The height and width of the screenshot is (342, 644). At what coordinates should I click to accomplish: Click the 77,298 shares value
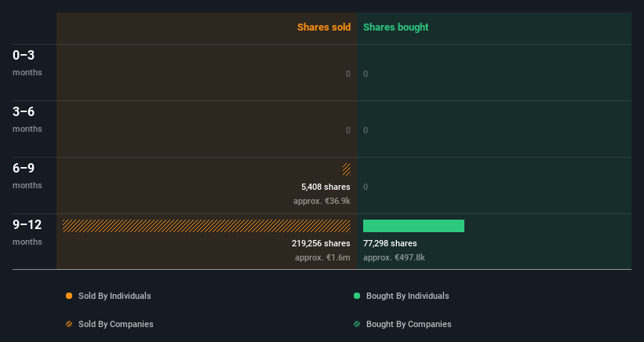(390, 243)
